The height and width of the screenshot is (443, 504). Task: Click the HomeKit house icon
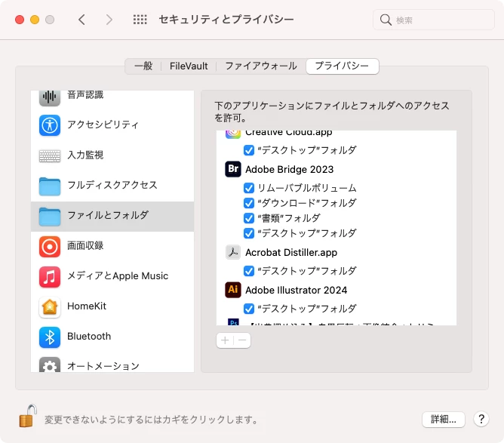coord(50,307)
